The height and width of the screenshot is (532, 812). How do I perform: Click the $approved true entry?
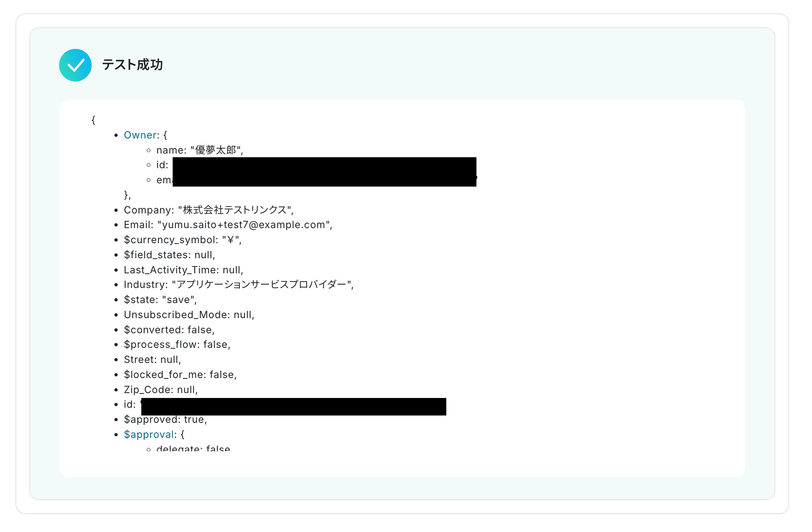tap(165, 420)
